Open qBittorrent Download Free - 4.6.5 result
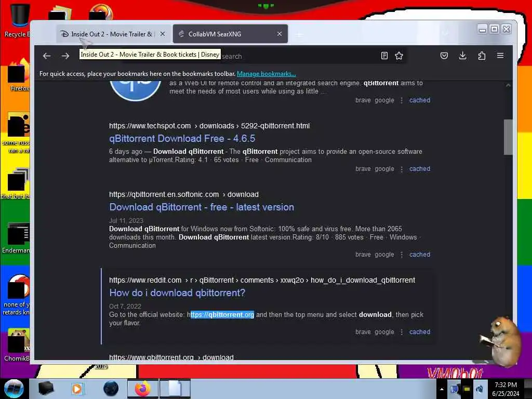532x399 pixels. (x=182, y=138)
